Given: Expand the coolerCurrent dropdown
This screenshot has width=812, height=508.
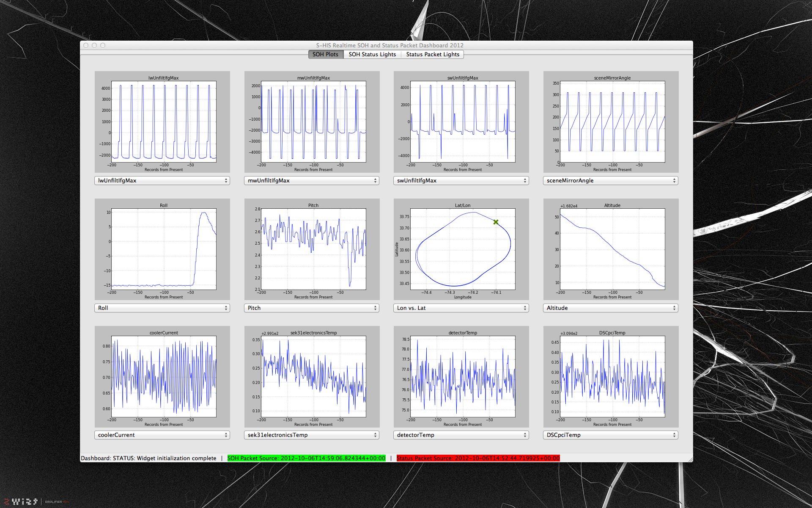Looking at the screenshot, I should click(162, 435).
